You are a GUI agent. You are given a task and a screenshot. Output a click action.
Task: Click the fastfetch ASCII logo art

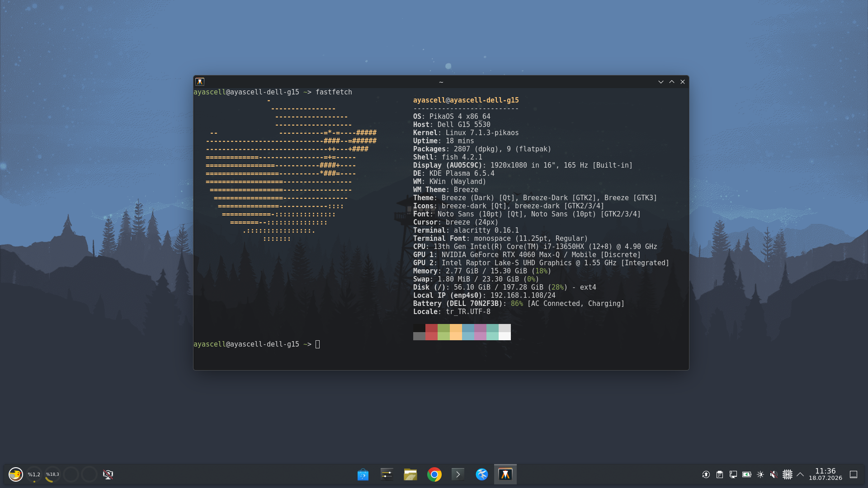coord(292,170)
